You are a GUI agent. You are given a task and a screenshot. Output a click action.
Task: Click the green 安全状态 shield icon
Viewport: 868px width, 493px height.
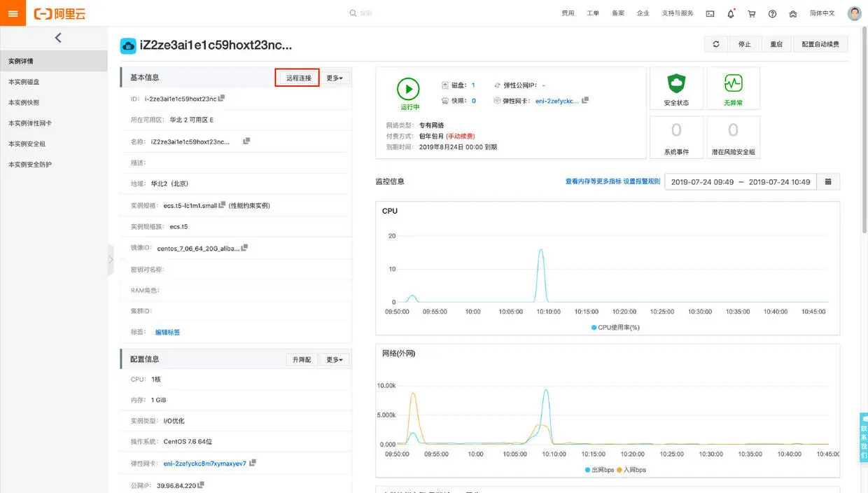pos(676,84)
